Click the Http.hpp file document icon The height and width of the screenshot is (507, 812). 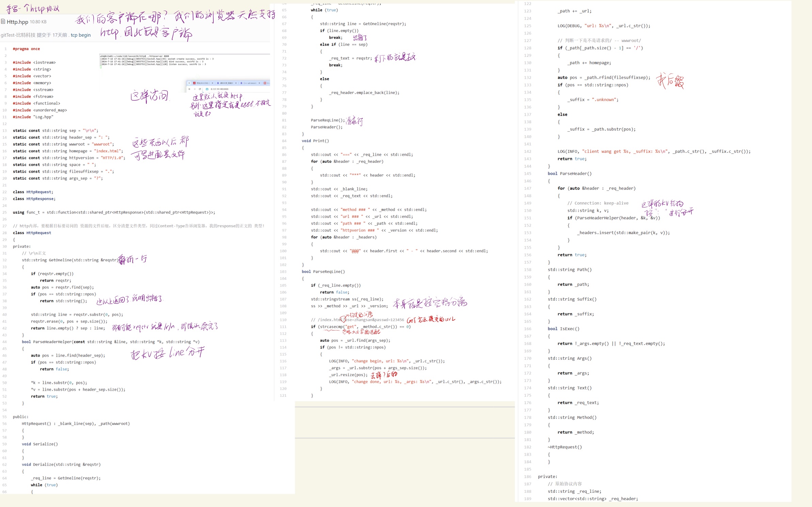coord(3,21)
